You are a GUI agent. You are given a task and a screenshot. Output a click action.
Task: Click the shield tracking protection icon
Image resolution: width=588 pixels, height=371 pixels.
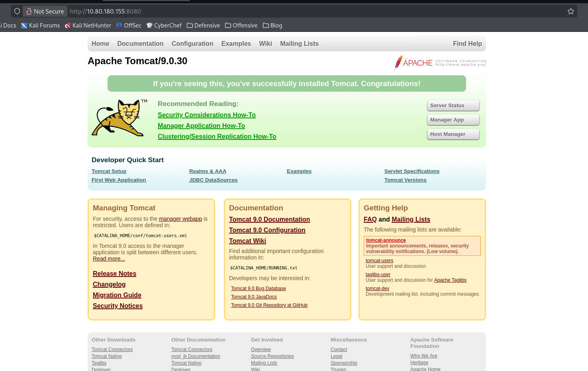coord(17,12)
